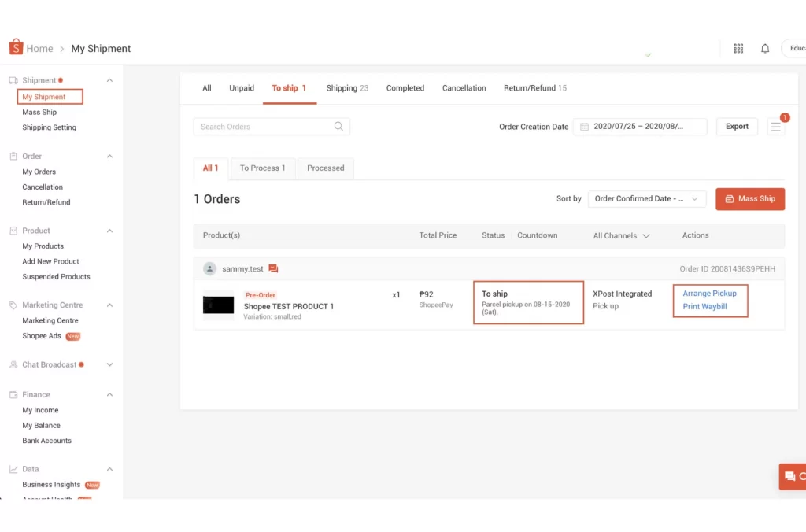Collapse the Product section
This screenshot has width=806, height=532.
109,231
